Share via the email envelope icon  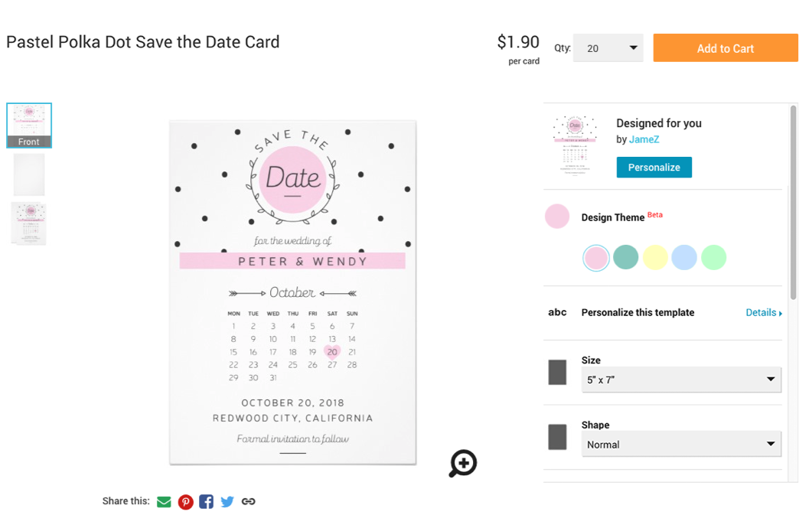(164, 501)
